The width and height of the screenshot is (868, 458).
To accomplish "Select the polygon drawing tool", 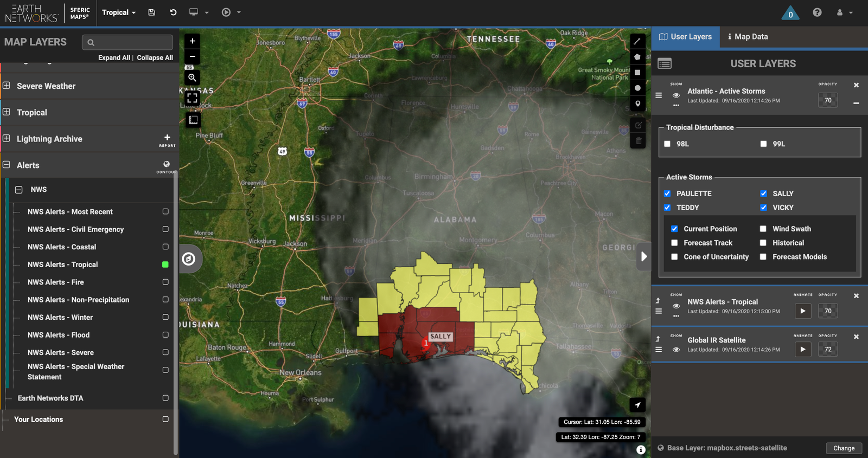I will [x=637, y=57].
